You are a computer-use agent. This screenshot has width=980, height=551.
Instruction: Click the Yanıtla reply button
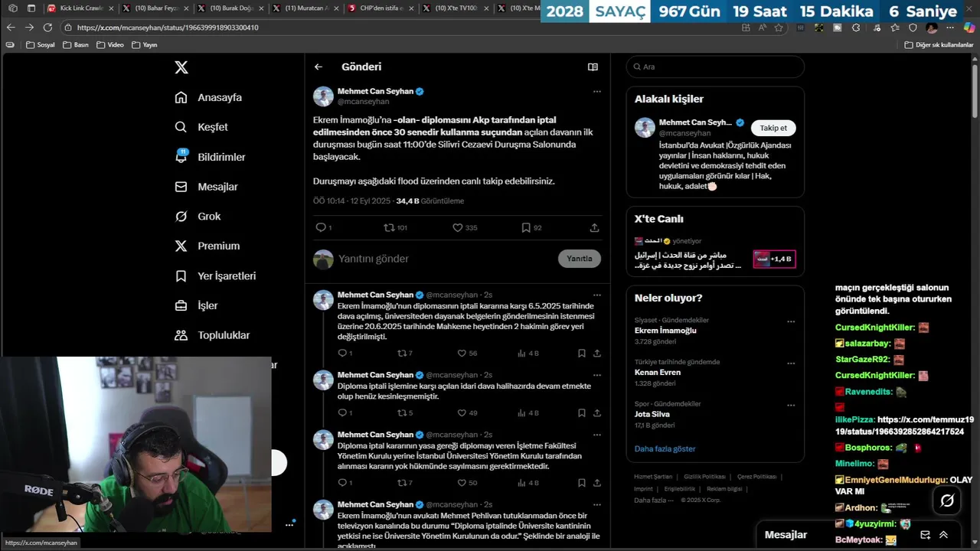(580, 259)
